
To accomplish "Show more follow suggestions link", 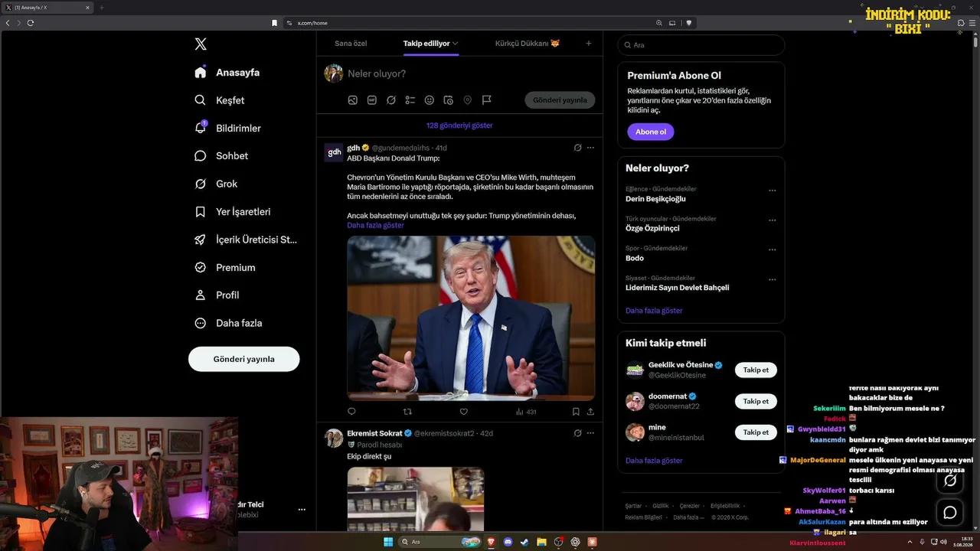I will 654,461.
